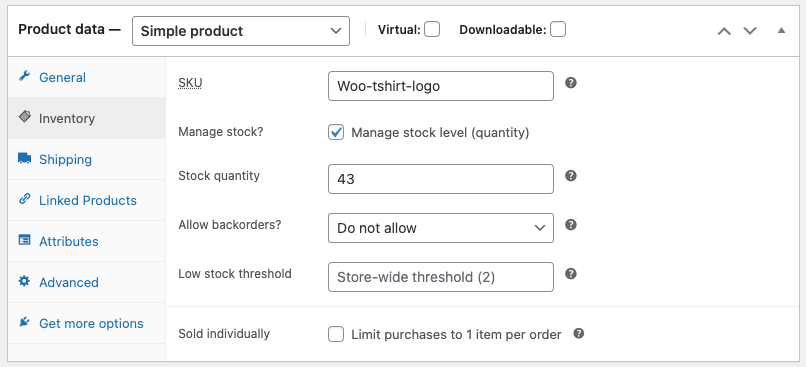Switch to the Shipping tab

tap(86, 159)
